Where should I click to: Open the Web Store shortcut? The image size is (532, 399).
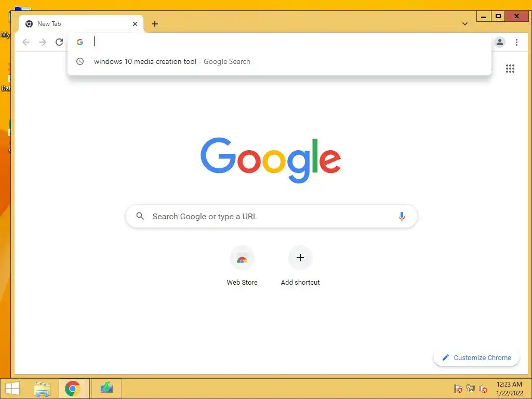click(x=242, y=266)
